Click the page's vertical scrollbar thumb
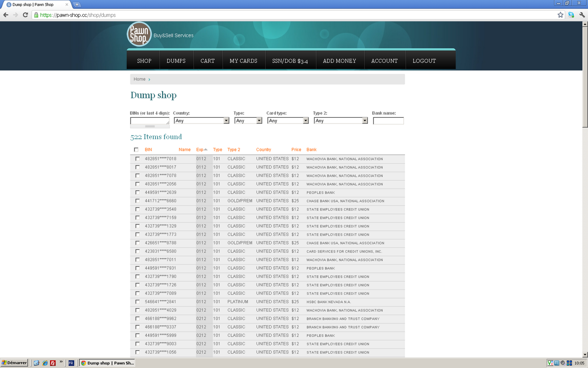 [585, 77]
